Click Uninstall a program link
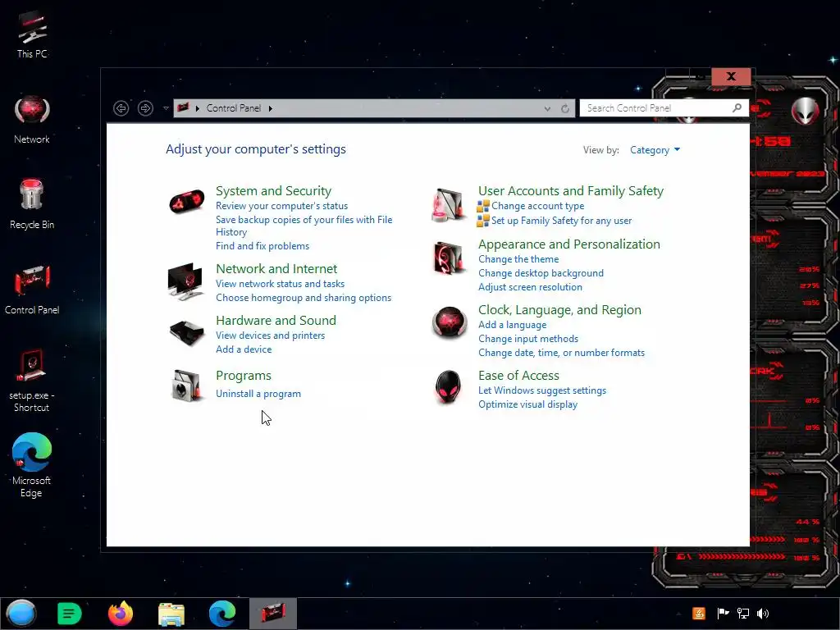840x630 pixels. pyautogui.click(x=258, y=394)
